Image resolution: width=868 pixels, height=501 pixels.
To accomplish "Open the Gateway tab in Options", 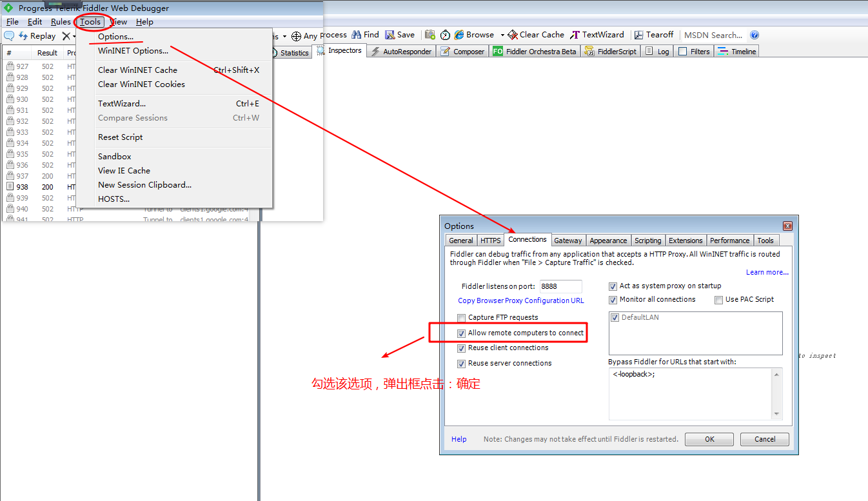I will [x=568, y=241].
